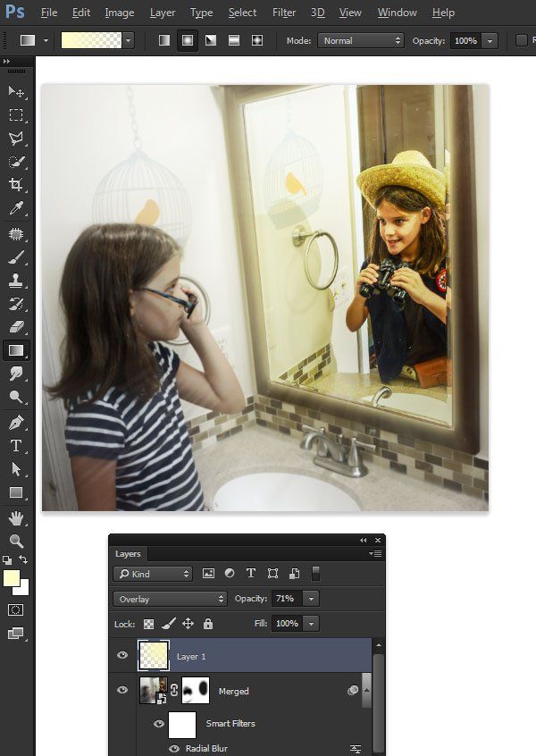Screen dimensions: 536x756
Task: Open the Edit menu
Action: point(81,13)
